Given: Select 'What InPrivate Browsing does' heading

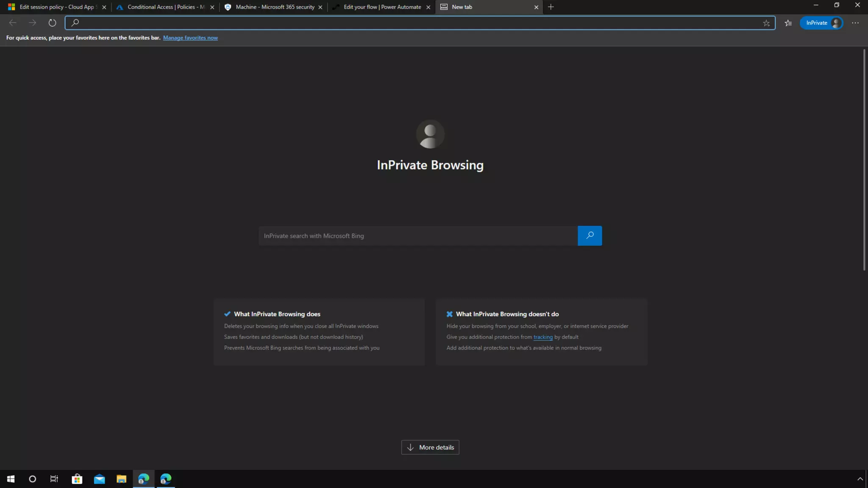Looking at the screenshot, I should coord(277,314).
